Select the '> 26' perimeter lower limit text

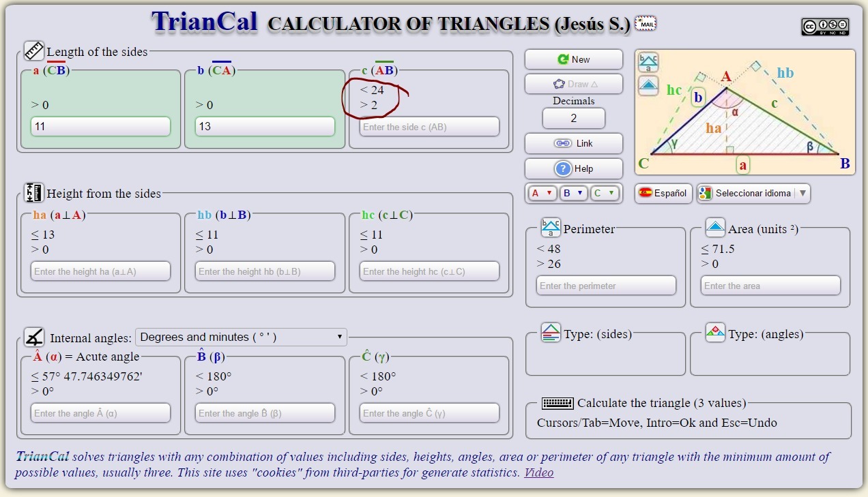click(549, 264)
